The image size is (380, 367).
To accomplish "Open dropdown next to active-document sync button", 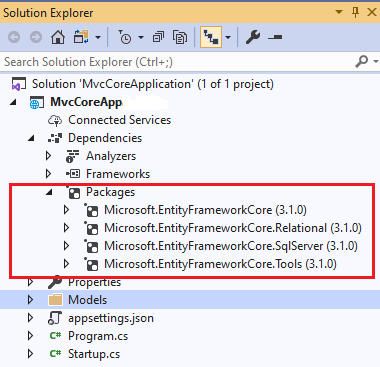I will click(228, 37).
